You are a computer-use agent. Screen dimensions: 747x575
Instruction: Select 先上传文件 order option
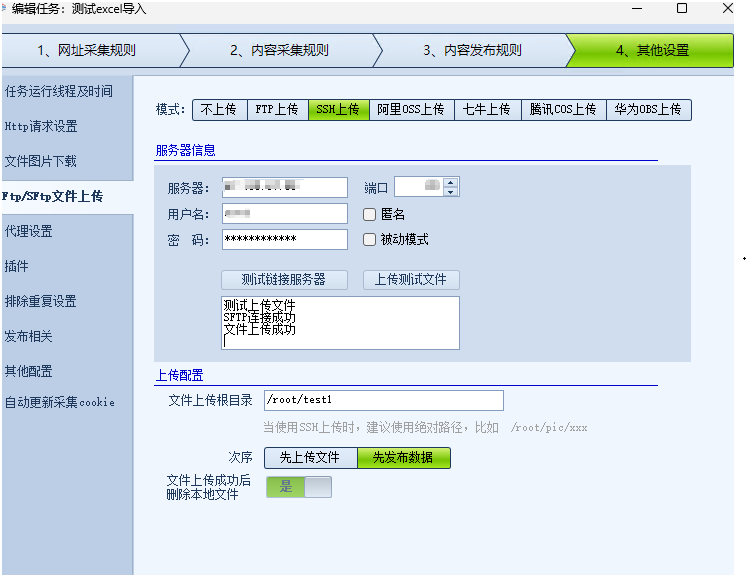click(310, 458)
